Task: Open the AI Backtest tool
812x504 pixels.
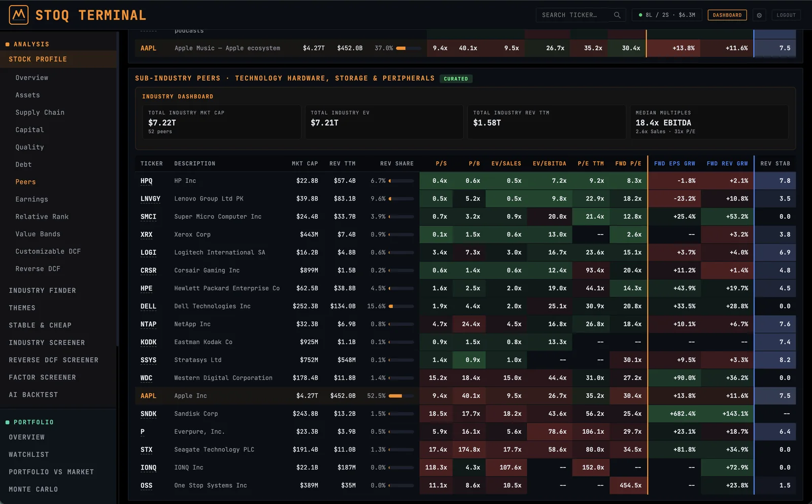Action: pyautogui.click(x=33, y=395)
